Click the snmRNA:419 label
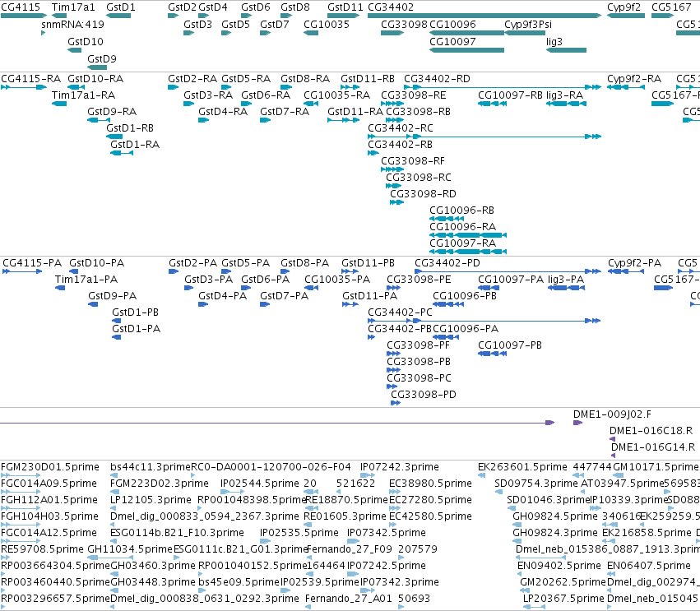This screenshot has width=700, height=611. (72, 25)
